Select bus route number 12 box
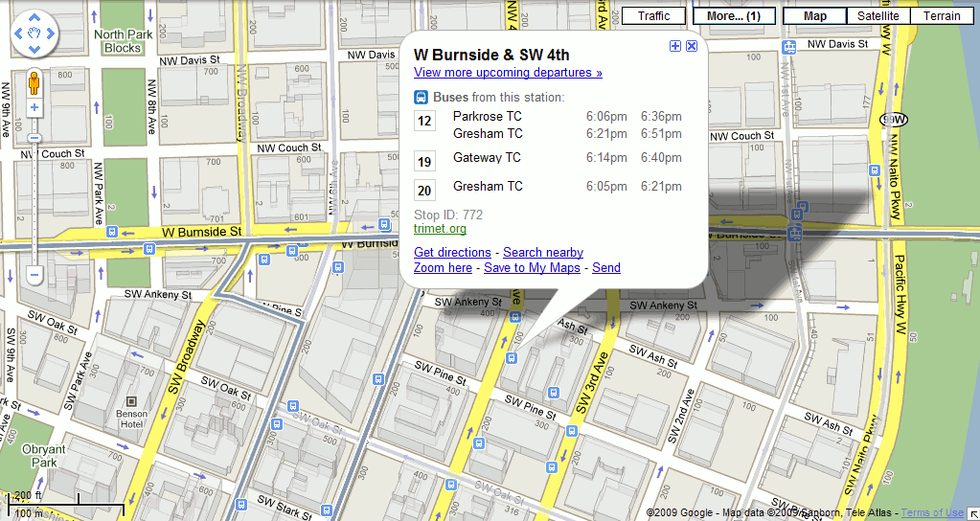The image size is (980, 521). pyautogui.click(x=424, y=122)
